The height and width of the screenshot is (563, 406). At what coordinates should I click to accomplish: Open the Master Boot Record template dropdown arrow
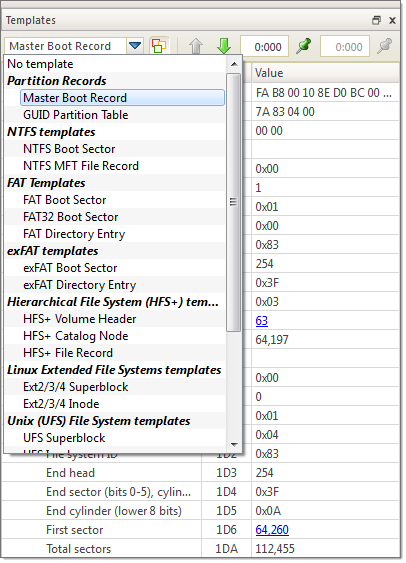coord(135,46)
